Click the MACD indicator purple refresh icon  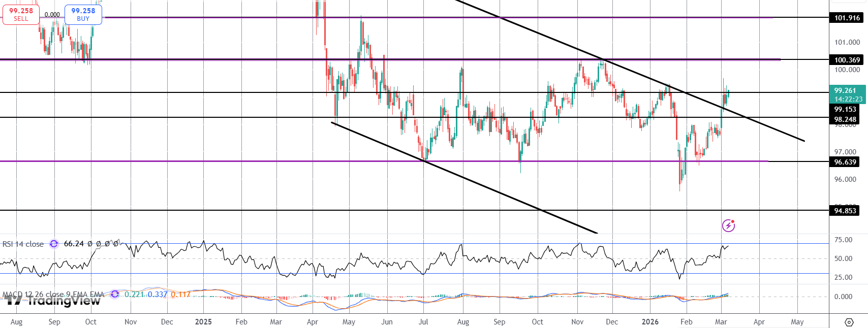coord(115,294)
